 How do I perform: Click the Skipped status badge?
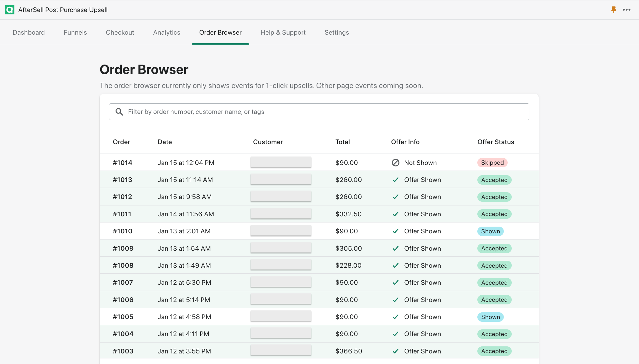[x=492, y=163]
